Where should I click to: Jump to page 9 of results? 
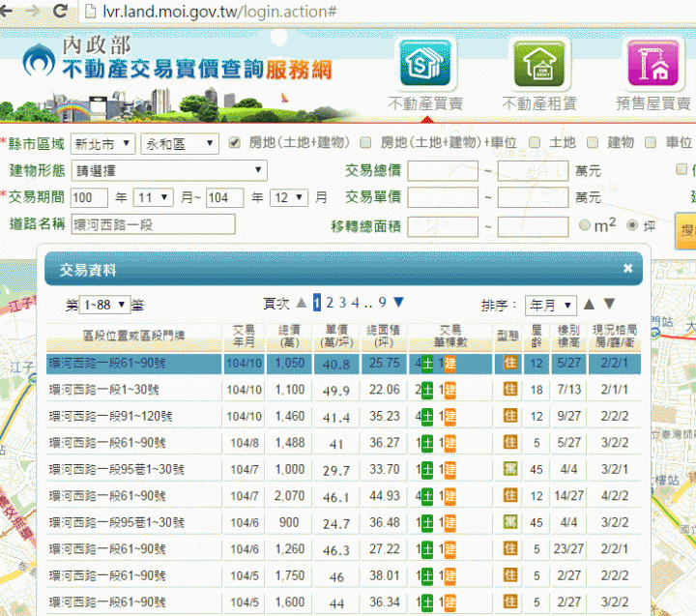[382, 303]
